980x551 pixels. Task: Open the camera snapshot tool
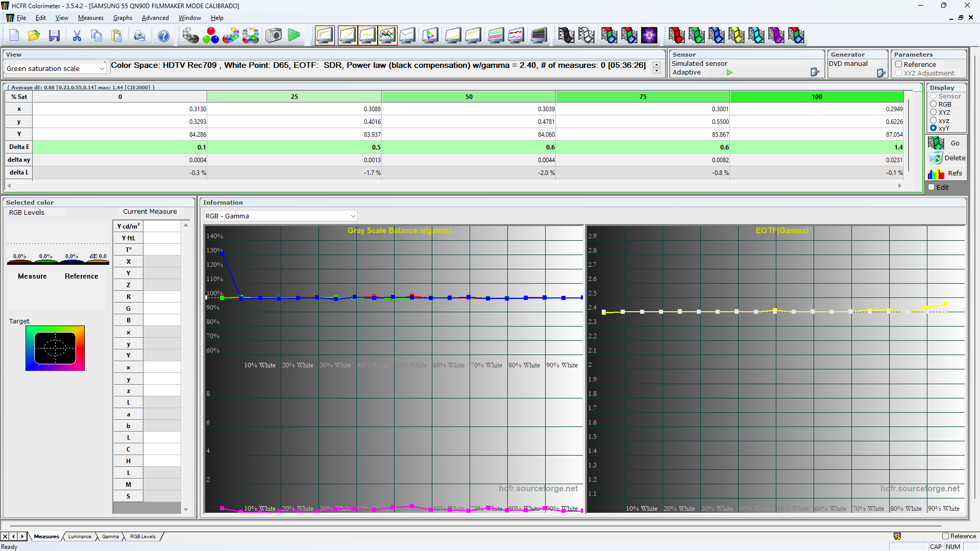pos(273,35)
